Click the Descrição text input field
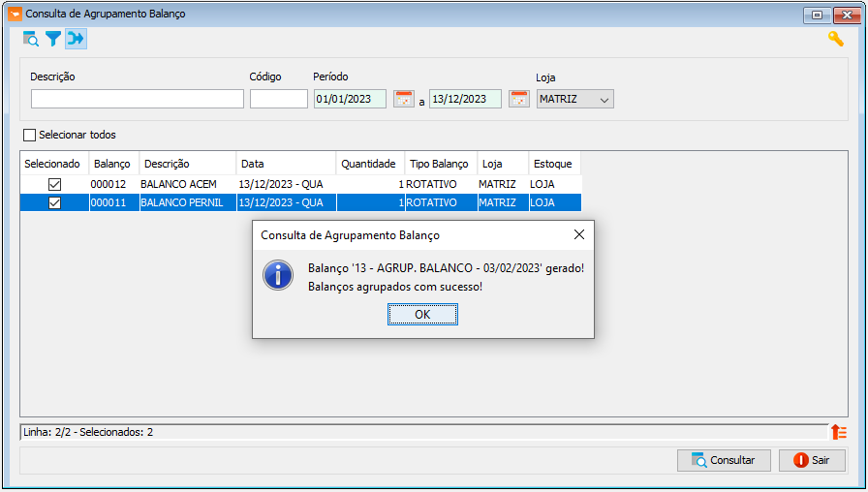Image resolution: width=868 pixels, height=492 pixels. [x=138, y=99]
